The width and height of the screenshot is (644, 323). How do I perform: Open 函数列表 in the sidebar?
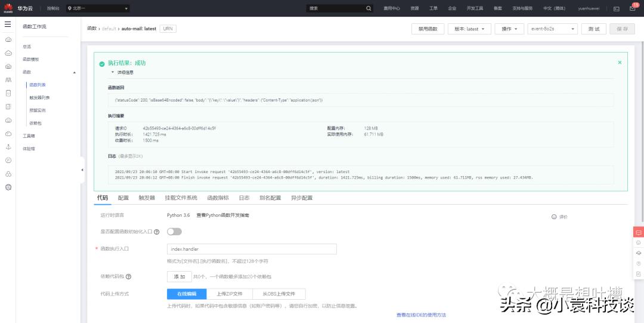pyautogui.click(x=38, y=85)
